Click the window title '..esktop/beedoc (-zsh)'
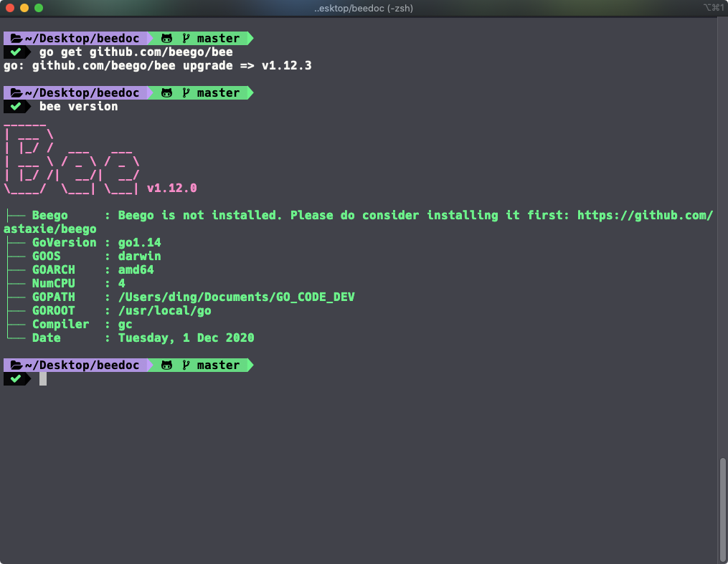728x564 pixels. pyautogui.click(x=364, y=8)
